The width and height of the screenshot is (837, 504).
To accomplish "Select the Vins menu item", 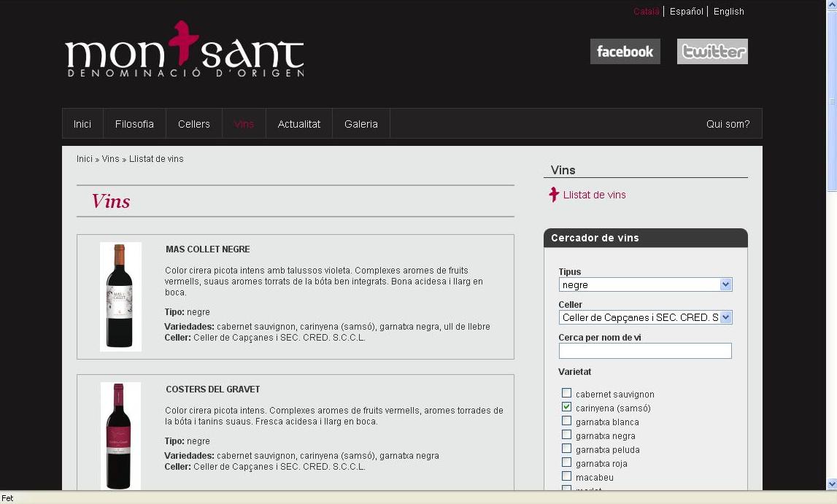I will 244,124.
